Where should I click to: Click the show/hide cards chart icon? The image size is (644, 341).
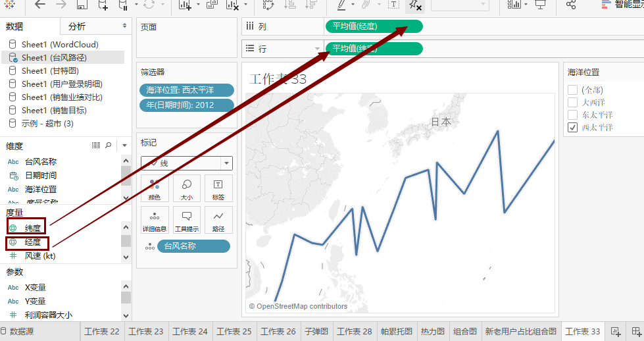514,5
